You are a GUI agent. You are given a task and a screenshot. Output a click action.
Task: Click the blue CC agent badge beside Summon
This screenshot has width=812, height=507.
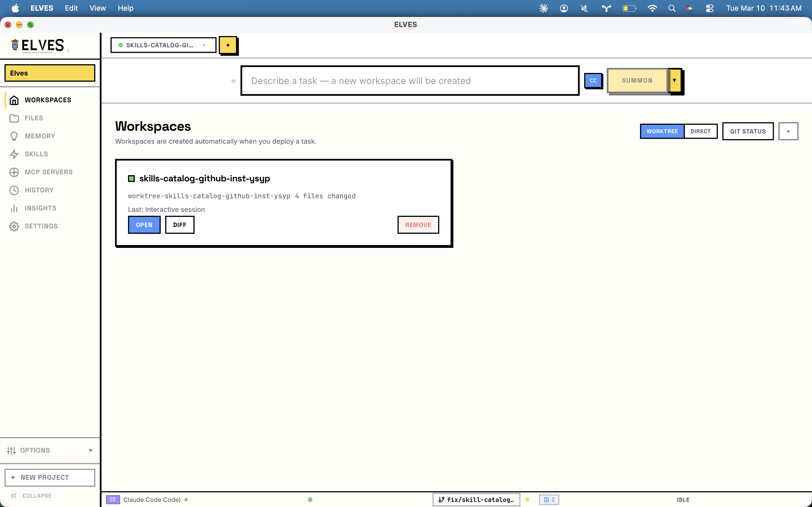coord(593,81)
